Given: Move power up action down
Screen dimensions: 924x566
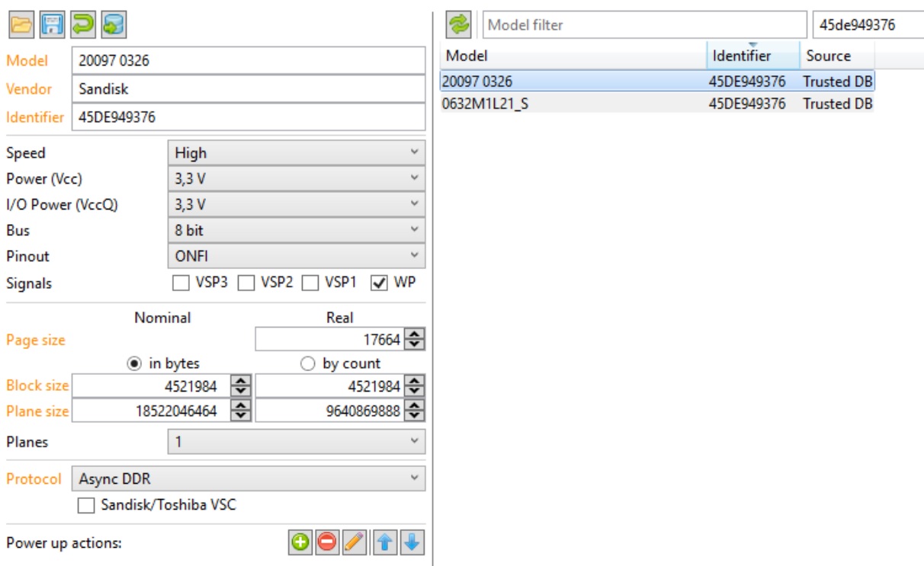Looking at the screenshot, I should click(x=412, y=543).
